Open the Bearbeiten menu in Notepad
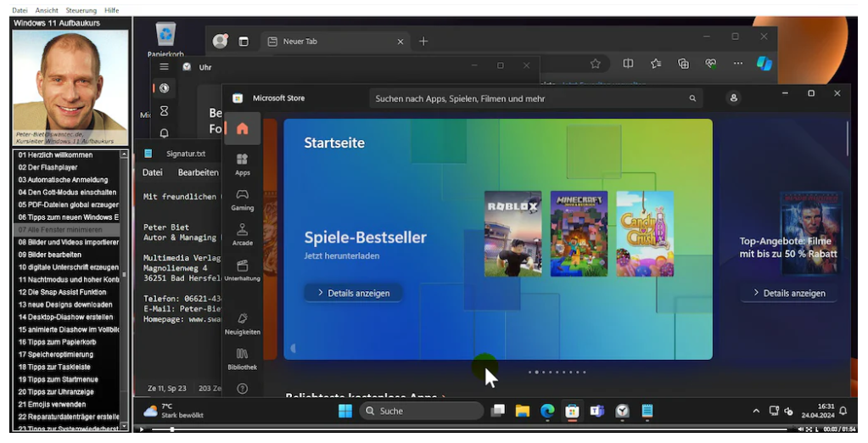Image resolution: width=868 pixels, height=443 pixels. 198,172
